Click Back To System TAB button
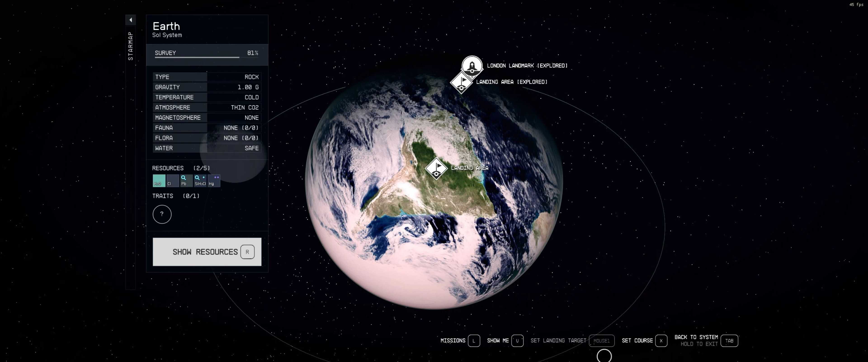Image resolution: width=868 pixels, height=362 pixels. click(729, 341)
